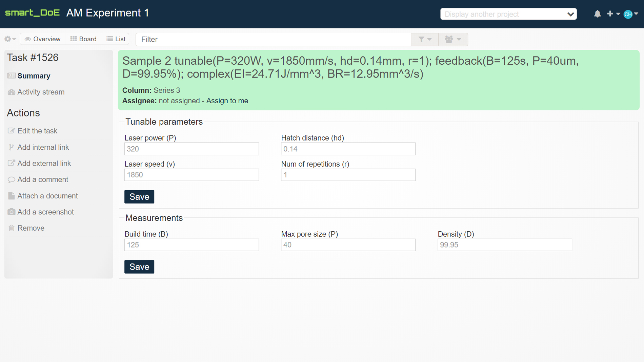The height and width of the screenshot is (362, 644).
Task: Open the Activity stream
Action: tap(41, 92)
